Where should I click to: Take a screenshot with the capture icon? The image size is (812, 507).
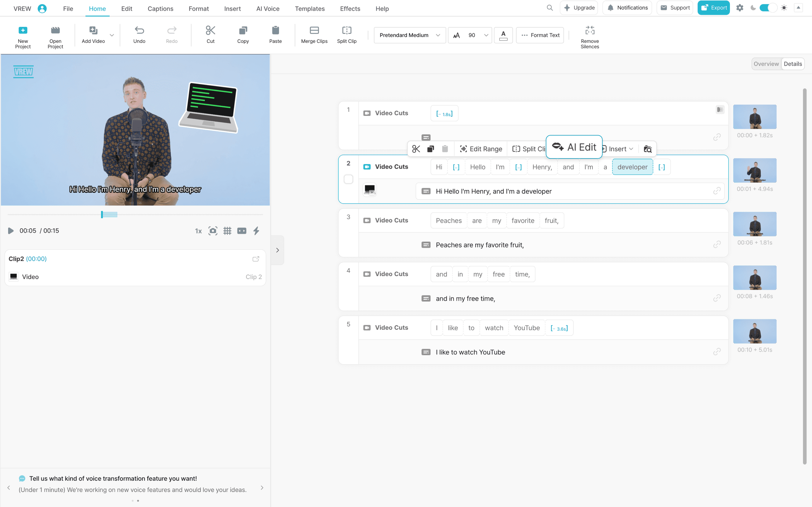(213, 231)
